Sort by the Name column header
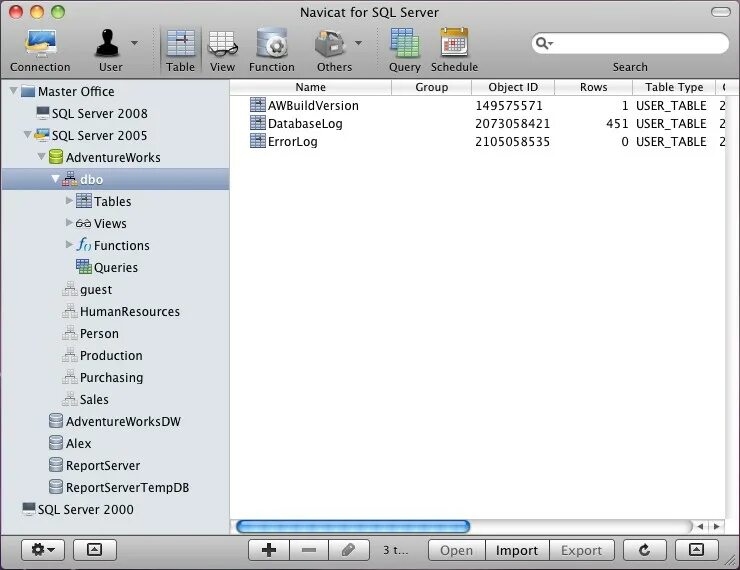Image resolution: width=740 pixels, height=570 pixels. (x=311, y=87)
